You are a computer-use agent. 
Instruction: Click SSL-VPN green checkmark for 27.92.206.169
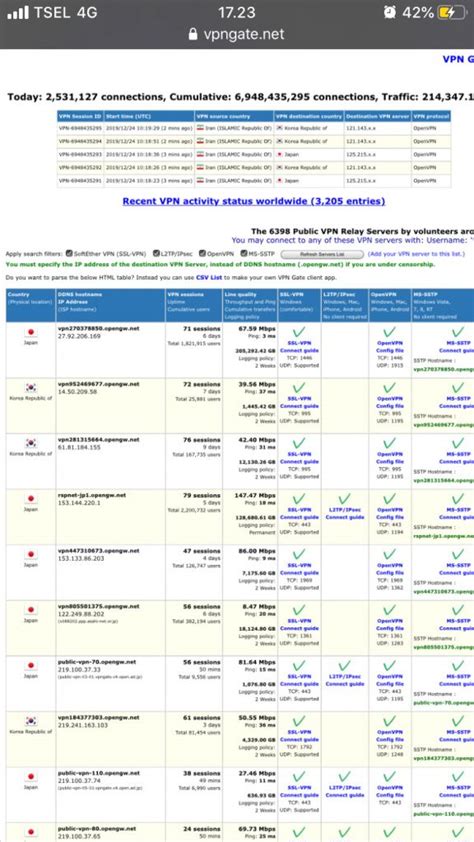click(x=299, y=332)
